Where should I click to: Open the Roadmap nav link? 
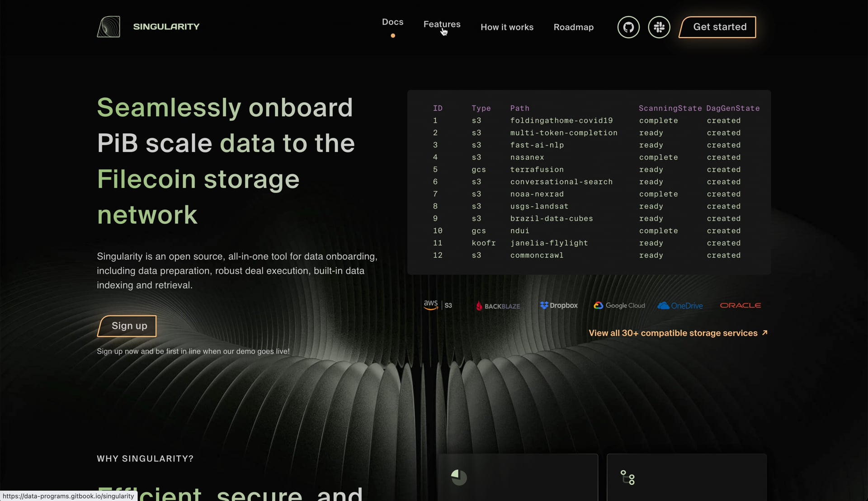pos(573,27)
